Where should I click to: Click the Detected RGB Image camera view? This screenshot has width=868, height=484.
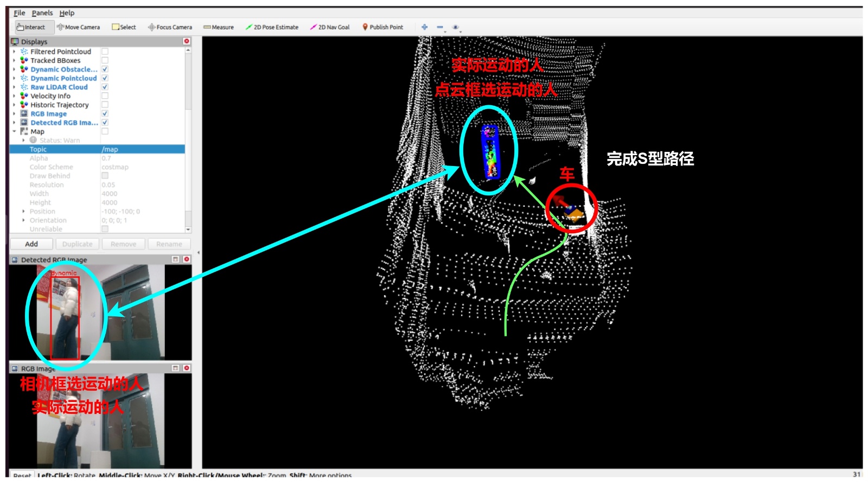point(100,313)
